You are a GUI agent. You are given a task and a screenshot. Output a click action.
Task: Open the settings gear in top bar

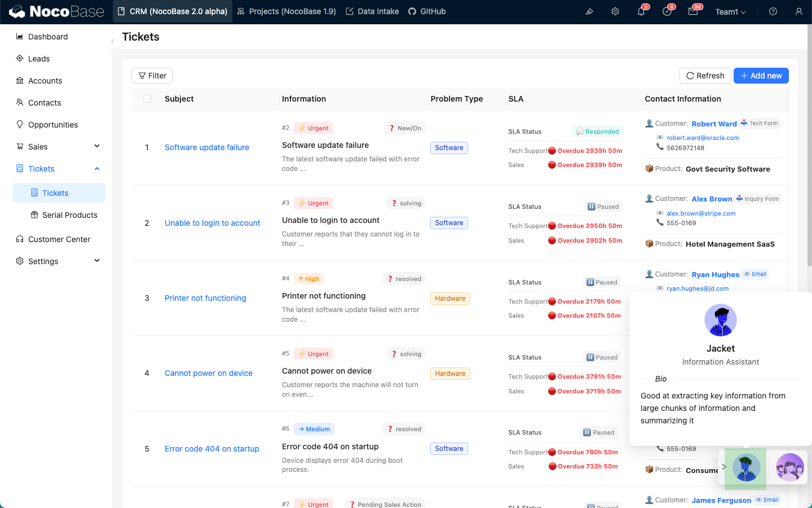click(615, 11)
